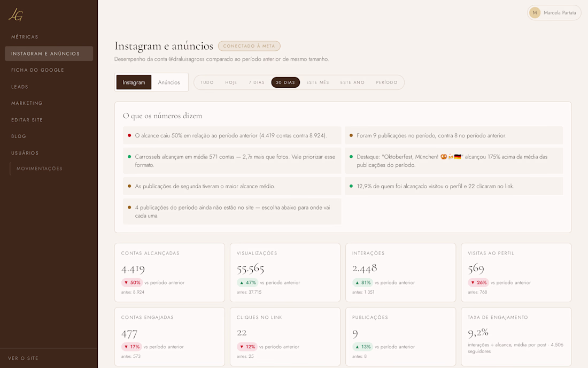
Task: Go to Usuários
Action: point(25,153)
